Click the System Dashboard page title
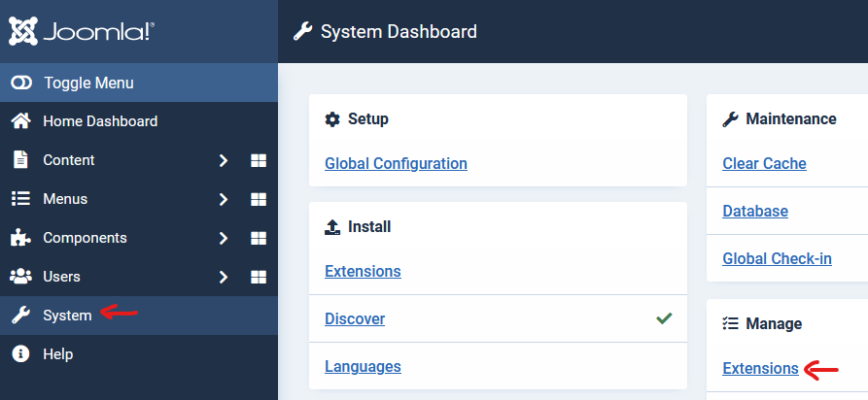The width and height of the screenshot is (868, 400). tap(399, 31)
